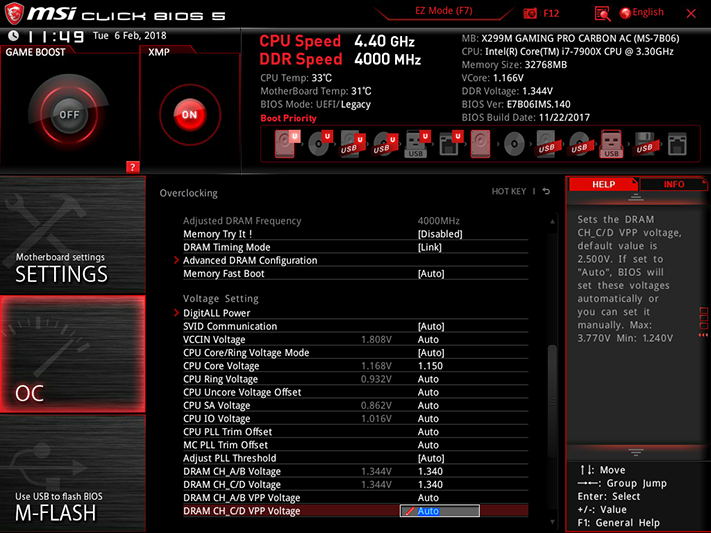Select MC PLL Trim Offset row
This screenshot has height=533, width=711.
click(x=356, y=445)
